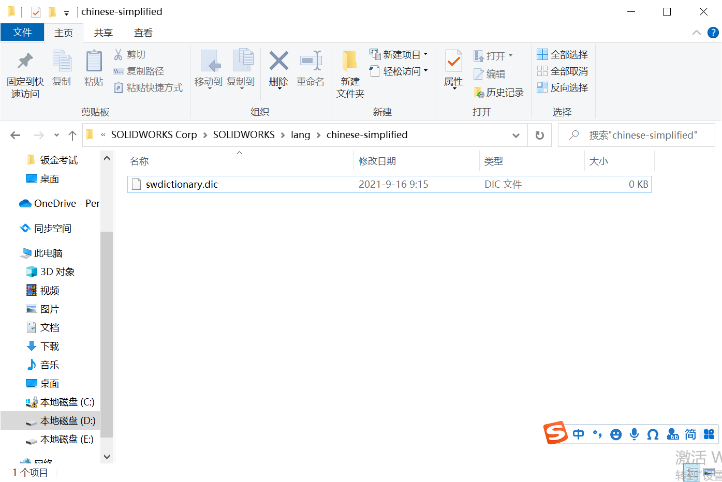Click the Help question mark icon

pos(713,33)
